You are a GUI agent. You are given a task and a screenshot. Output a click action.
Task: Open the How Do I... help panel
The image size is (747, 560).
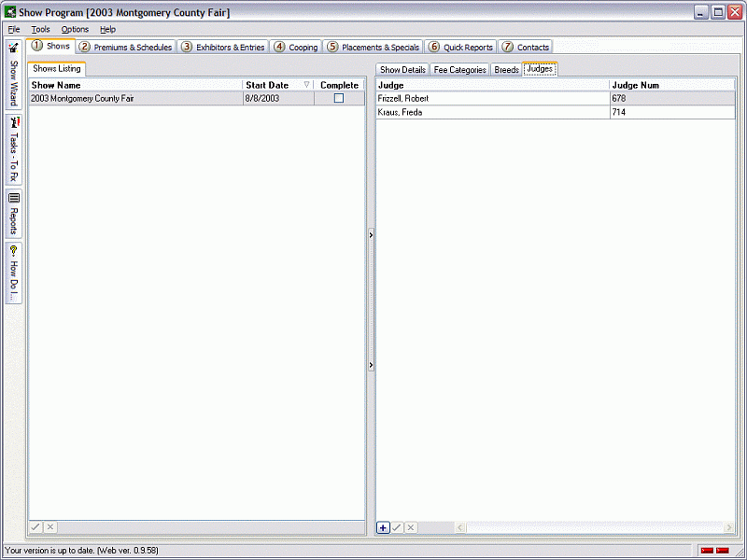pyautogui.click(x=14, y=273)
